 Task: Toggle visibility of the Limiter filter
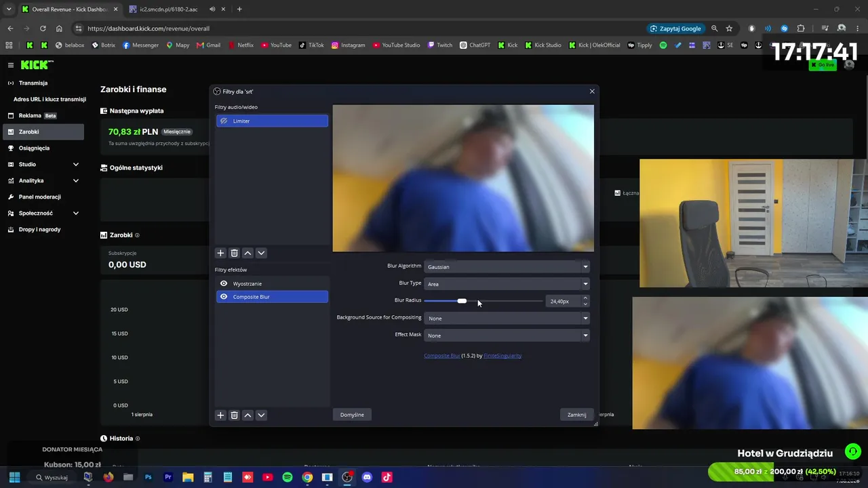[224, 121]
